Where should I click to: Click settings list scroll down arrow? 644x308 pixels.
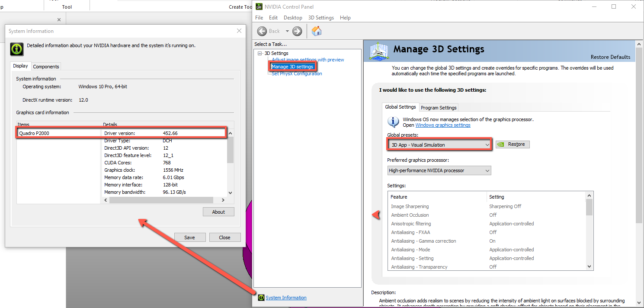tap(589, 267)
